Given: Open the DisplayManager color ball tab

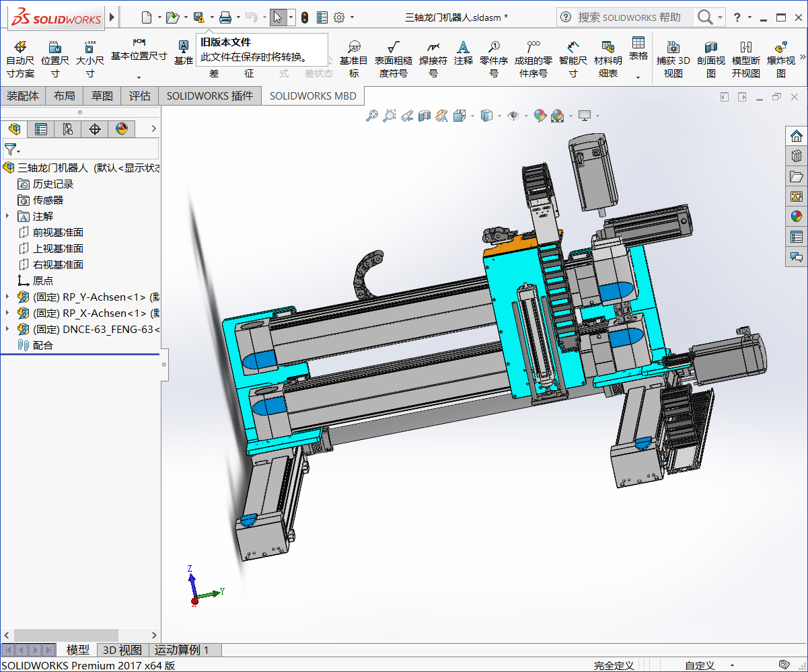Looking at the screenshot, I should pos(122,129).
